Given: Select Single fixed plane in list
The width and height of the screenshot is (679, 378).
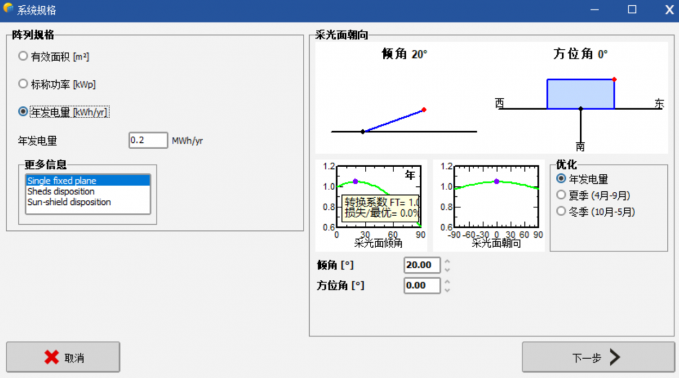Looking at the screenshot, I should [x=88, y=181].
